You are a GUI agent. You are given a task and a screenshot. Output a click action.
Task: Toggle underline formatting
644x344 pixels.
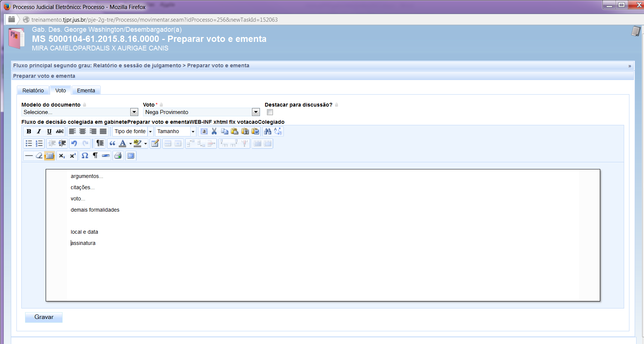click(x=49, y=131)
